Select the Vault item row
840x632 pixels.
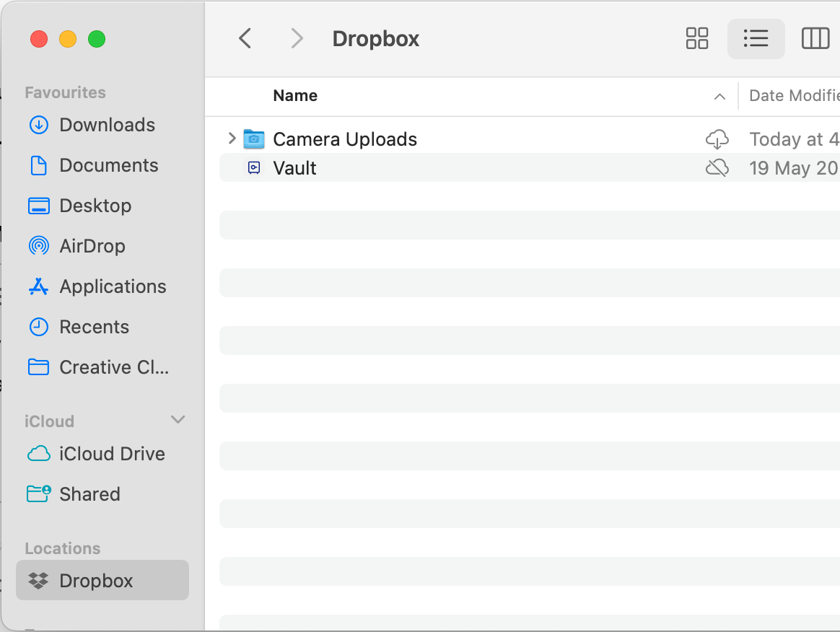click(529, 167)
